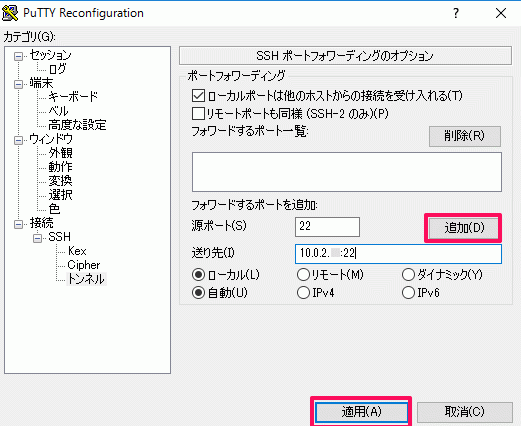
Task: Select the 自動(U) radio button
Action: click(198, 293)
